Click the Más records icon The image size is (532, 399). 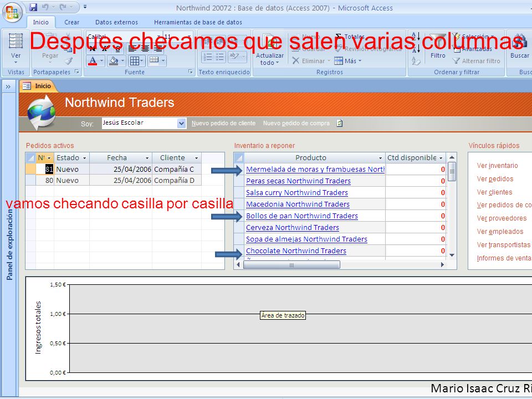pos(338,61)
